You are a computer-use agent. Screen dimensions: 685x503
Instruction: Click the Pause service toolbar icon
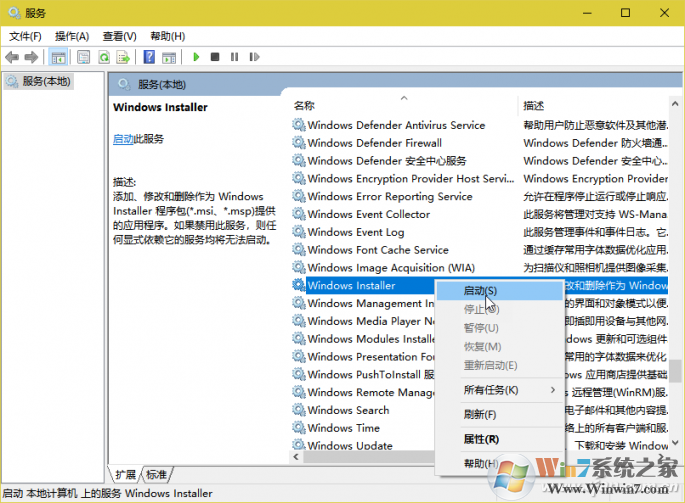(235, 57)
